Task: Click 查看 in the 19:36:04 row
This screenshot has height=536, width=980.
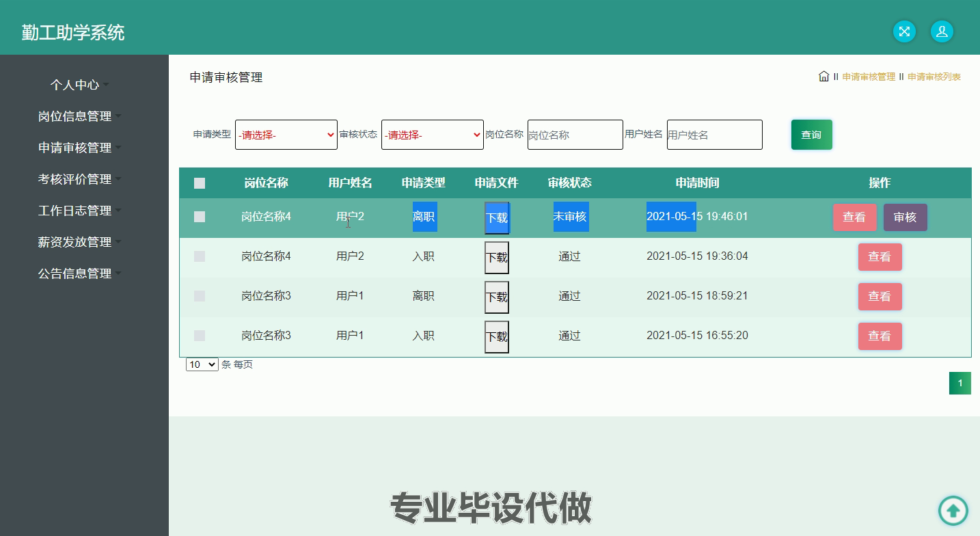Action: click(880, 257)
